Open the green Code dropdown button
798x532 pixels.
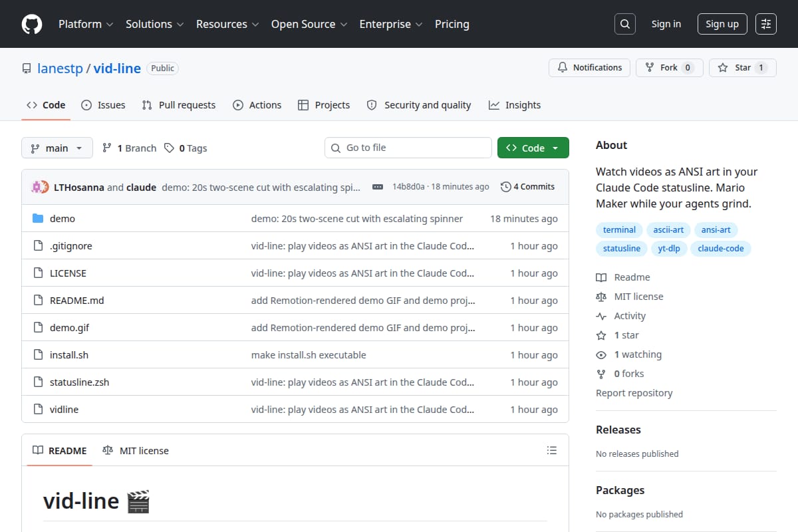533,148
